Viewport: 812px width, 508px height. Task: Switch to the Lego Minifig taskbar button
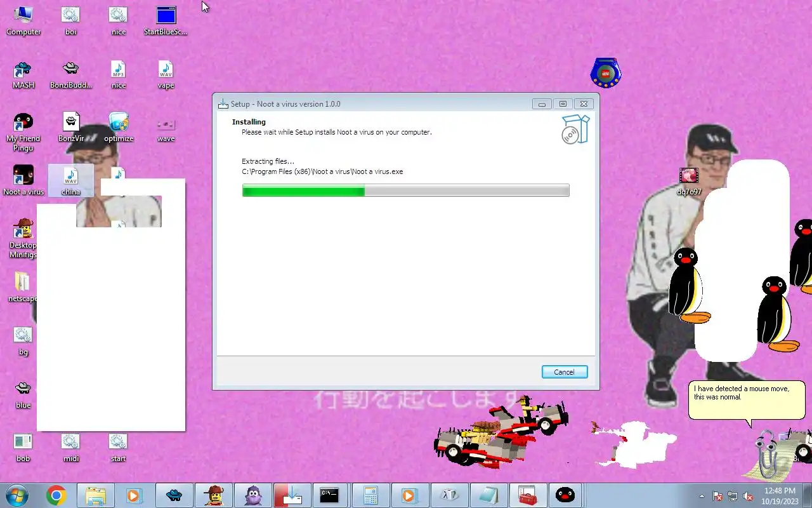click(213, 495)
